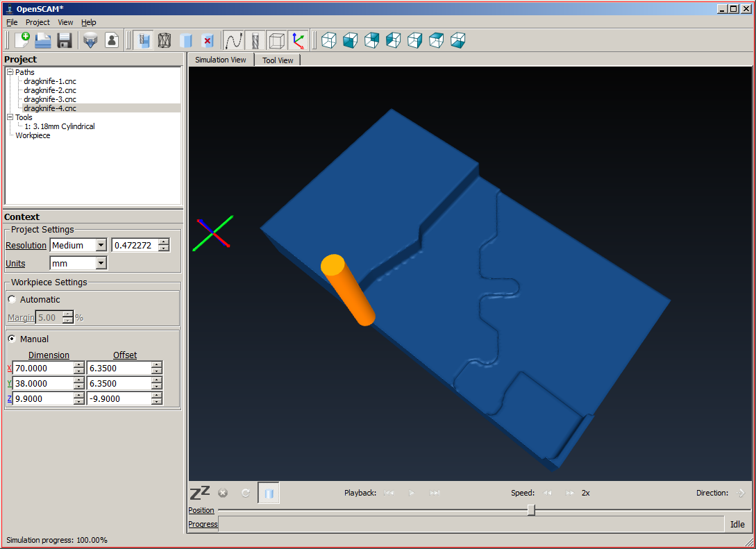Click the wireframe mesh toolbar icon

pyautogui.click(x=165, y=40)
